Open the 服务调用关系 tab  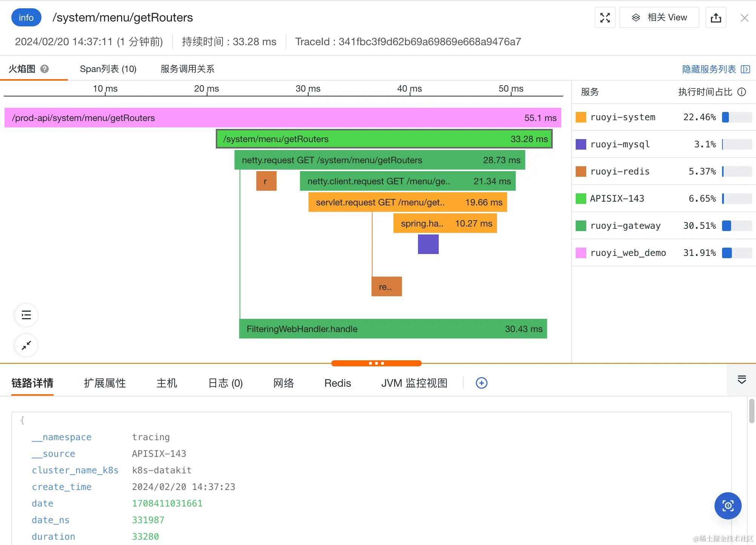click(x=187, y=69)
